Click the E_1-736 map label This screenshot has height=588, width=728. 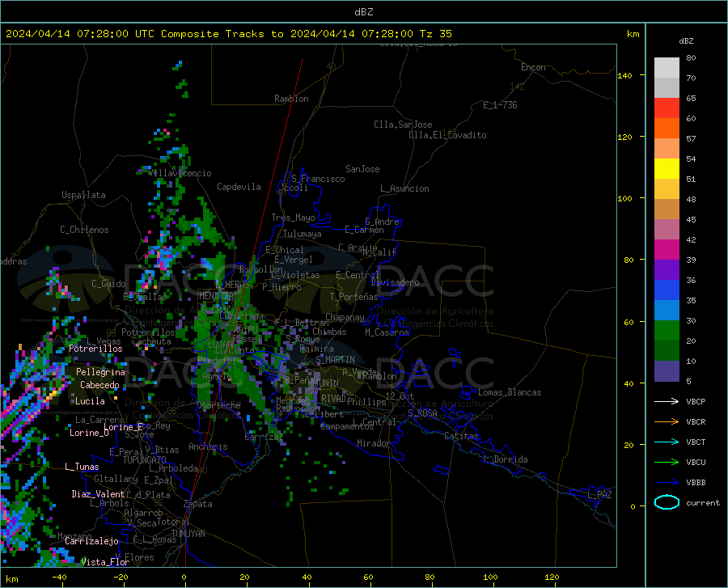(x=500, y=105)
